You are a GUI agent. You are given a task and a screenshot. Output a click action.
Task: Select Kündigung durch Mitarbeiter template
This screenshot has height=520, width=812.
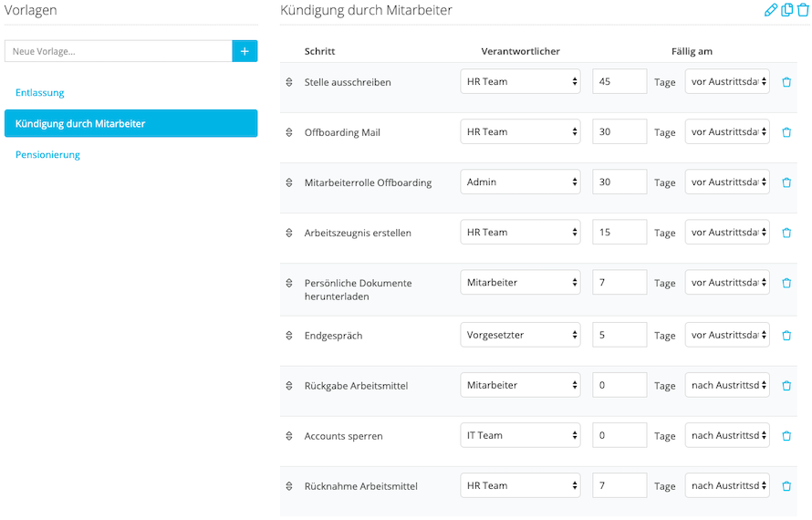coord(131,123)
